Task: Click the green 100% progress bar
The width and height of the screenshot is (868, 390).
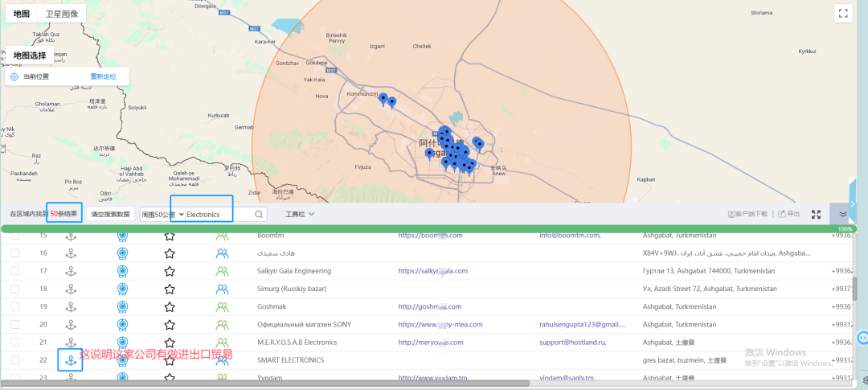Action: pos(429,229)
